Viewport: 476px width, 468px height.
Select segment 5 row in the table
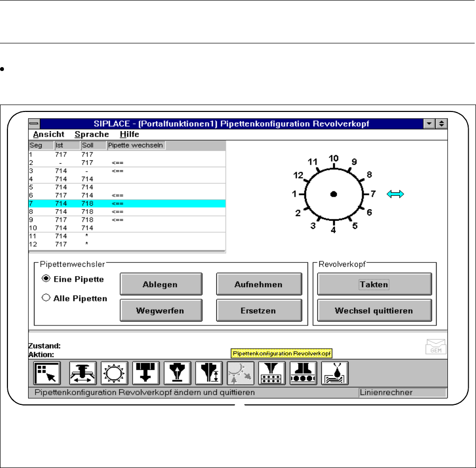(127, 187)
